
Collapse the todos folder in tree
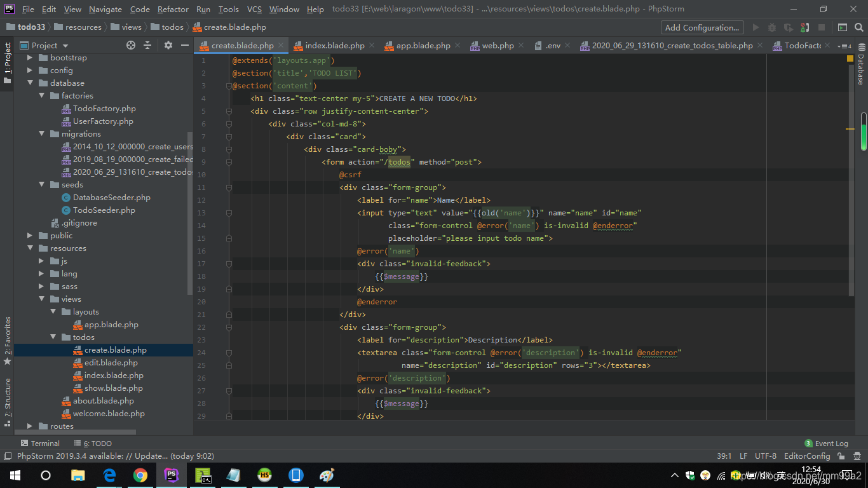tap(53, 337)
